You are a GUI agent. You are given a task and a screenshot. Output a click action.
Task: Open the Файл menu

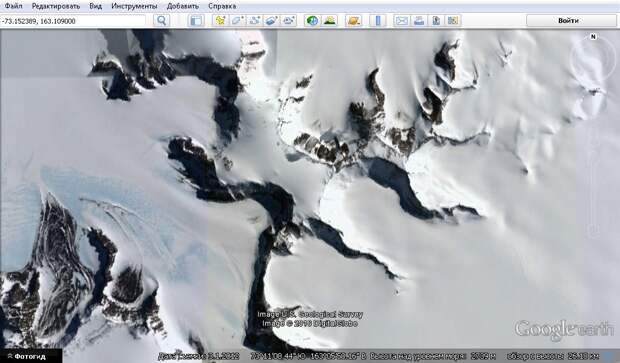tap(13, 6)
